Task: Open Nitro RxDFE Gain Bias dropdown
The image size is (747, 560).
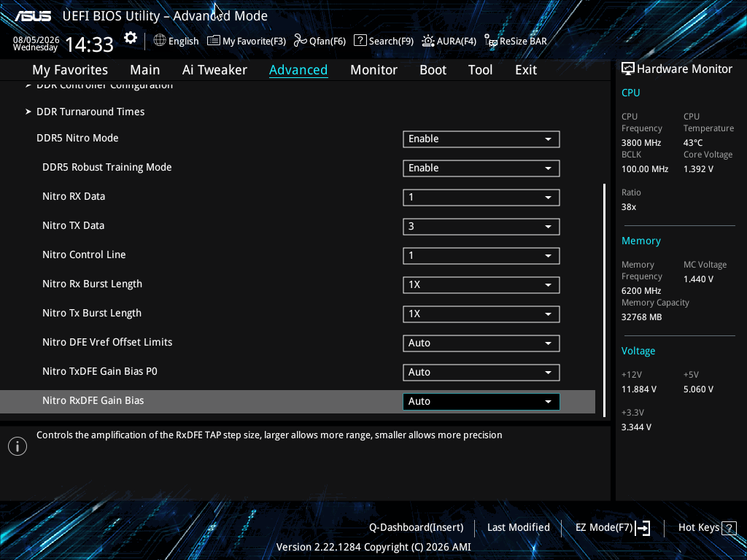Action: pyautogui.click(x=481, y=402)
